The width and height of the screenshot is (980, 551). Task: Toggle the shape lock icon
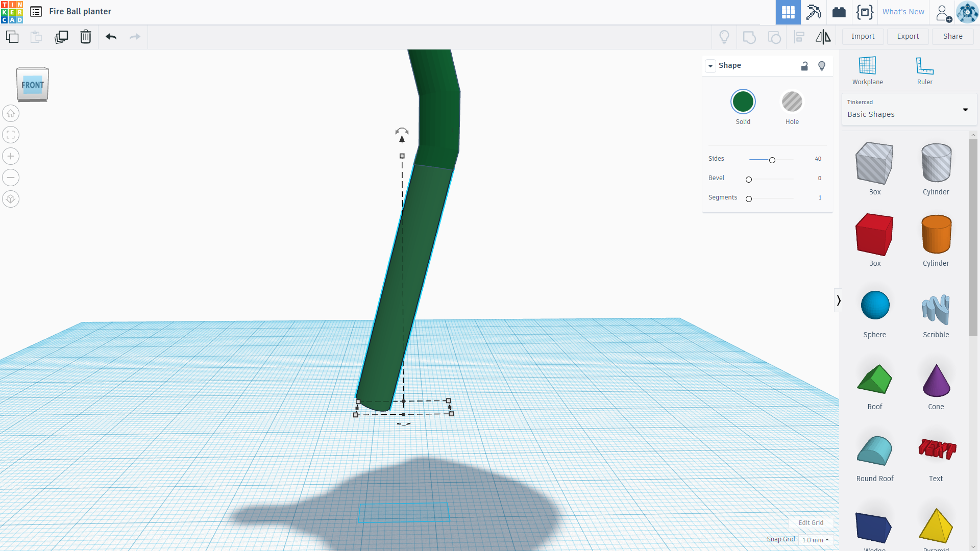pos(804,66)
